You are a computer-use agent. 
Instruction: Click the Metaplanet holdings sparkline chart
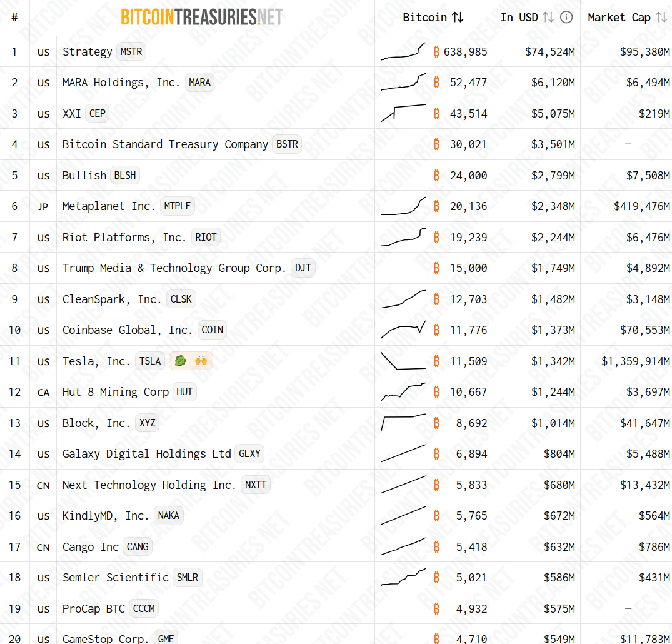403,206
